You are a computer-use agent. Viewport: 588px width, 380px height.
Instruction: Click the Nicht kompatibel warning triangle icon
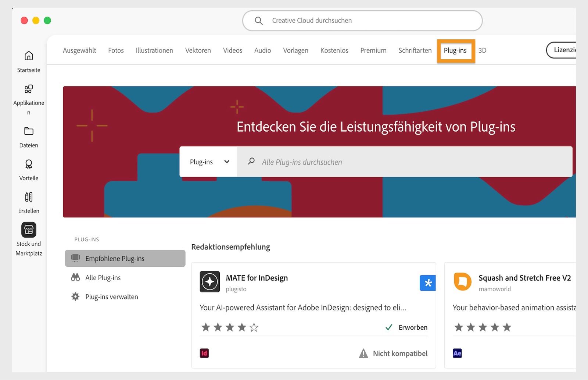point(363,354)
